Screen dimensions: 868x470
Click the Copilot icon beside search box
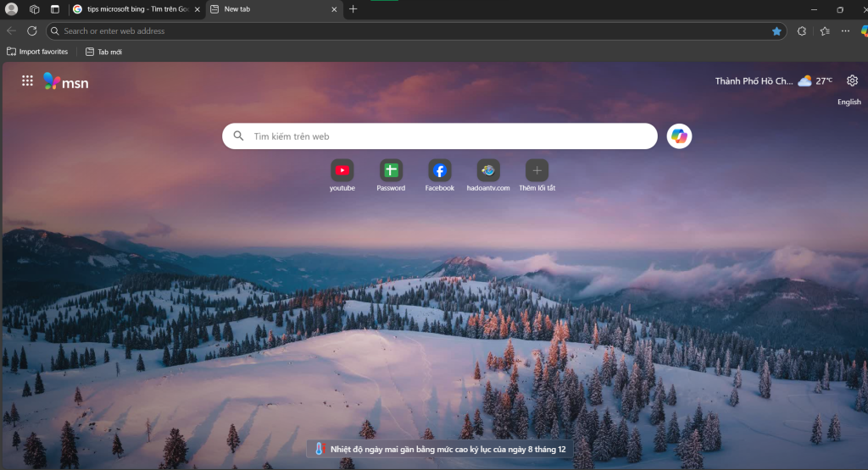[x=679, y=136]
